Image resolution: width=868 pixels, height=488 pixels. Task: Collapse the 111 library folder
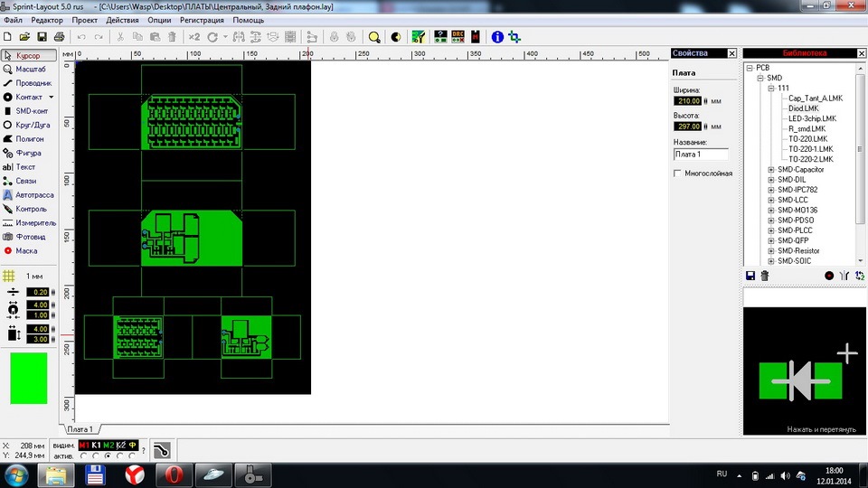(x=771, y=88)
